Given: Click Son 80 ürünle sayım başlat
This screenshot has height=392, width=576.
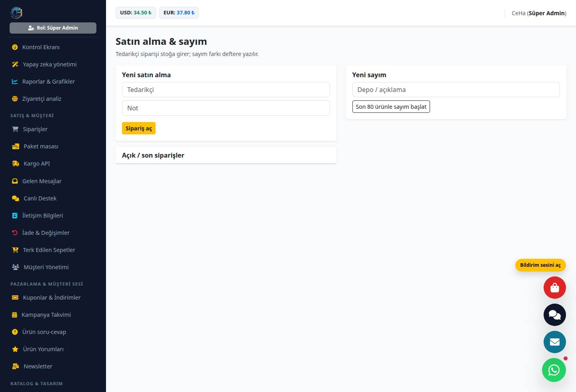Looking at the screenshot, I should point(391,107).
